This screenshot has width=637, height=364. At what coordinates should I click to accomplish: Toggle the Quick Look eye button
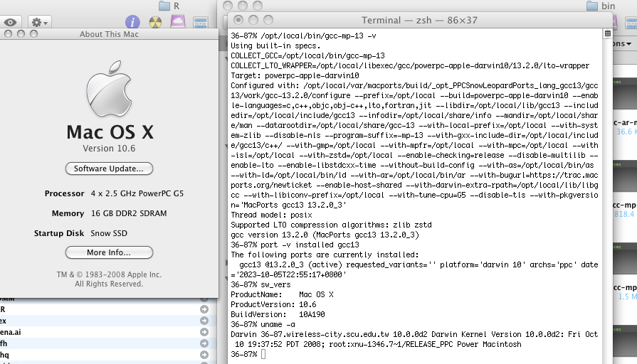11,22
